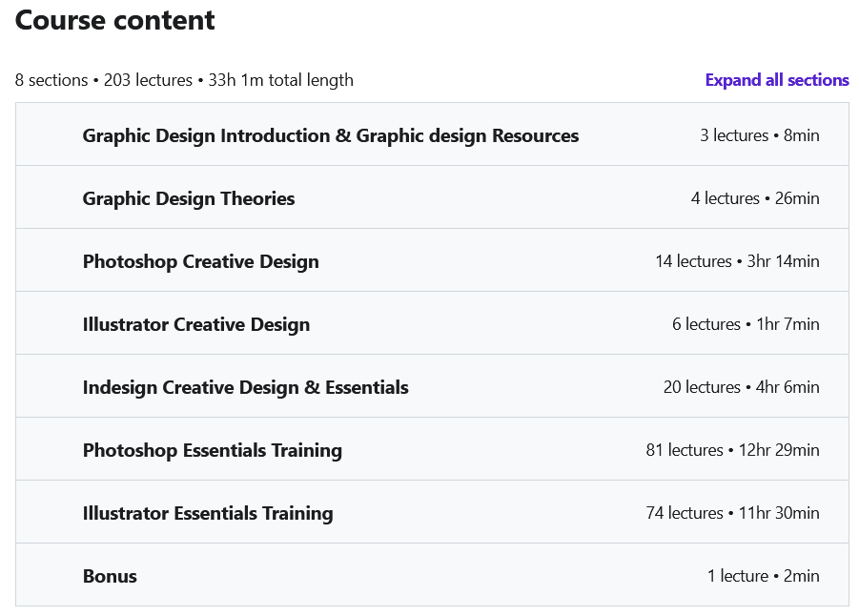Click the '81 lectures • 12hr 29min' text
This screenshot has width=859, height=616.
pos(732,450)
